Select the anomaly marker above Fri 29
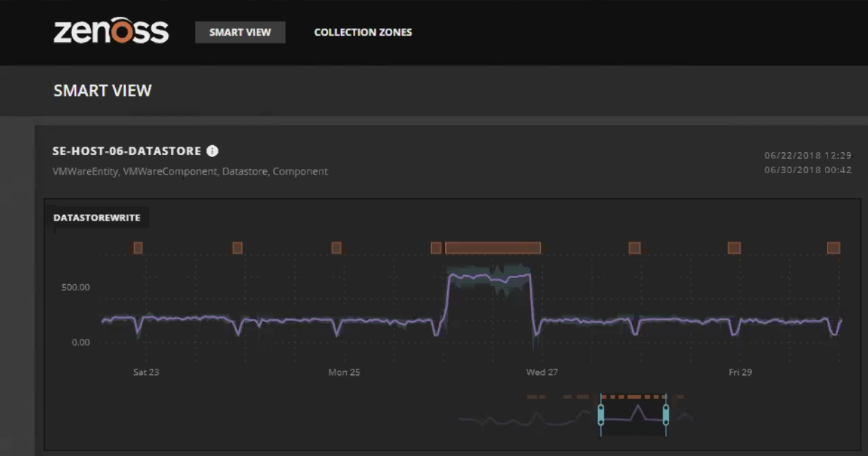868x456 pixels. click(734, 248)
